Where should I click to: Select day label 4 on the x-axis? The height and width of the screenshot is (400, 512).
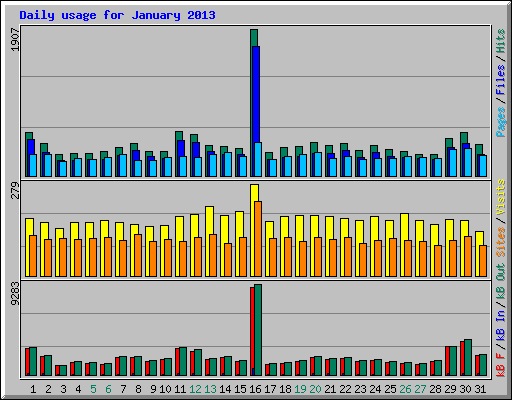(x=78, y=389)
